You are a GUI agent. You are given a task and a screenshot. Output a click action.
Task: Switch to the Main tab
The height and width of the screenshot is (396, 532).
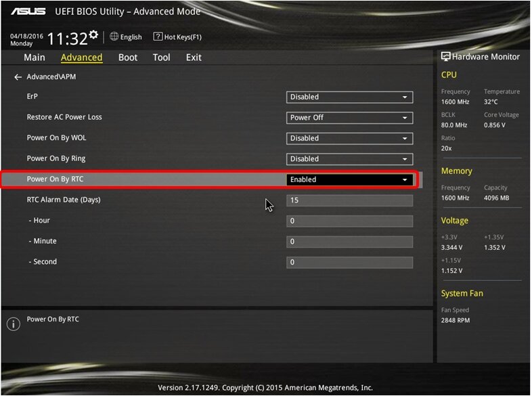click(35, 58)
